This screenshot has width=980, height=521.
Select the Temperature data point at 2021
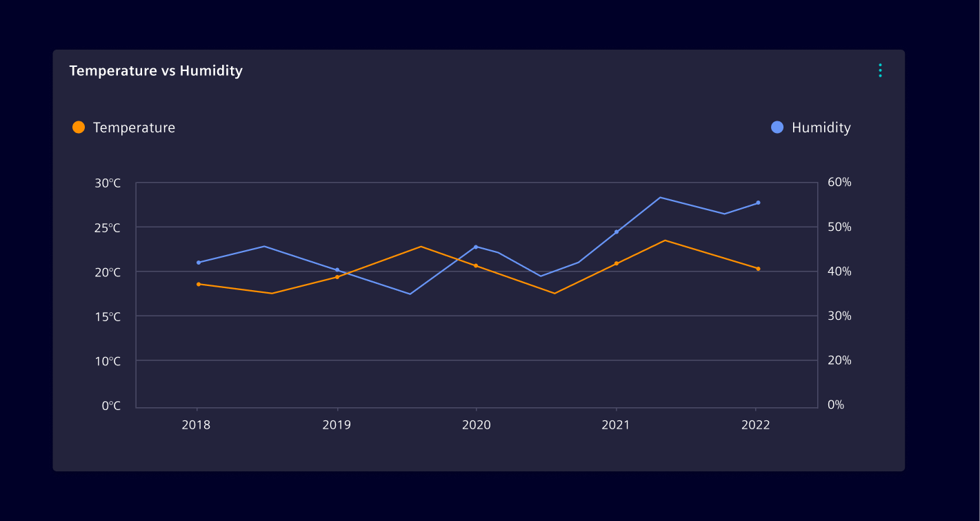click(617, 263)
